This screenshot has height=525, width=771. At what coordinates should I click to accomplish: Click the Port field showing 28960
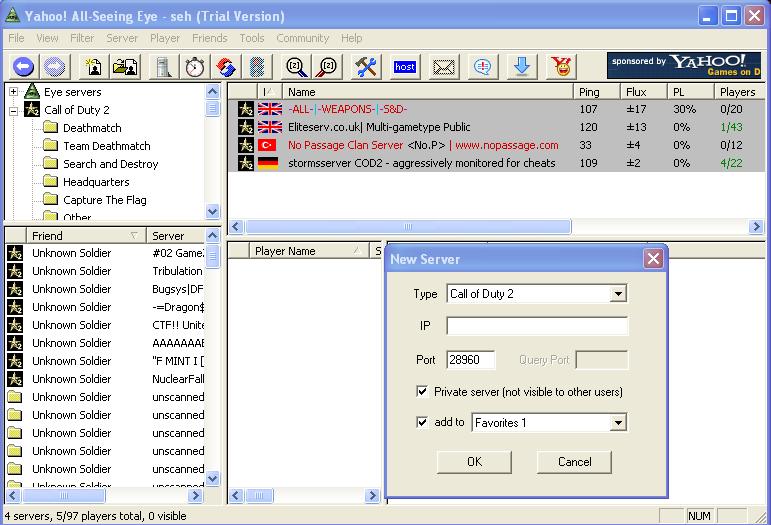tap(471, 360)
